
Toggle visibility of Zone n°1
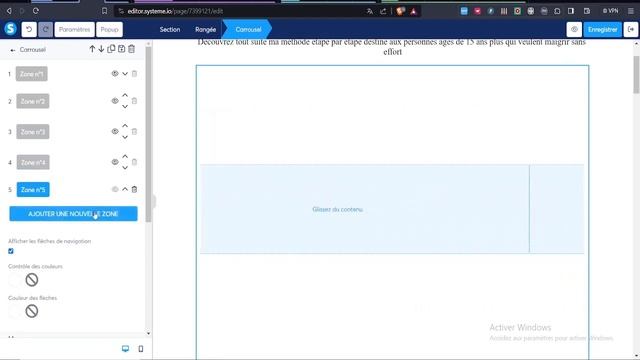click(x=115, y=73)
